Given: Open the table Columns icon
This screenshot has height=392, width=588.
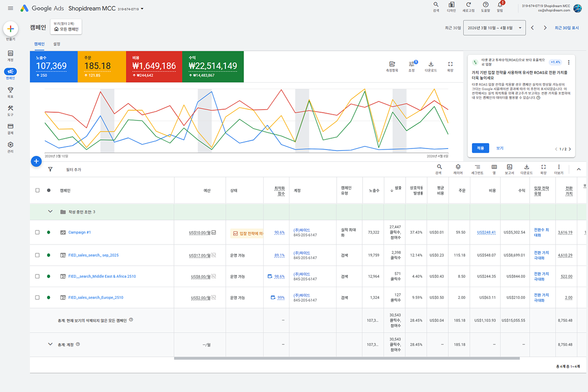Looking at the screenshot, I should [494, 167].
